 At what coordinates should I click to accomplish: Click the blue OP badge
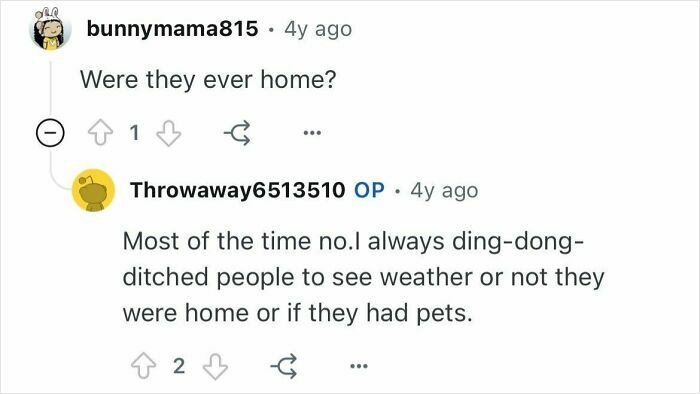coord(369,190)
